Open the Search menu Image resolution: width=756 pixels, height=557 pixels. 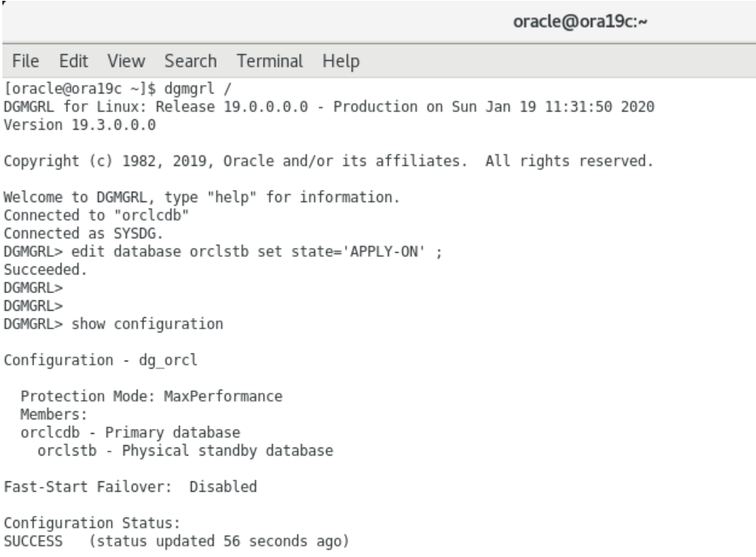coord(191,61)
